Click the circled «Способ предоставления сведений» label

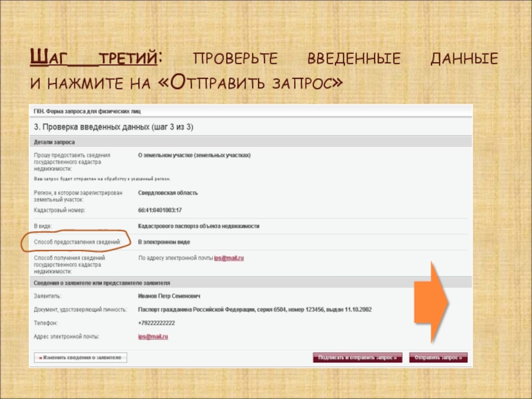click(x=77, y=242)
